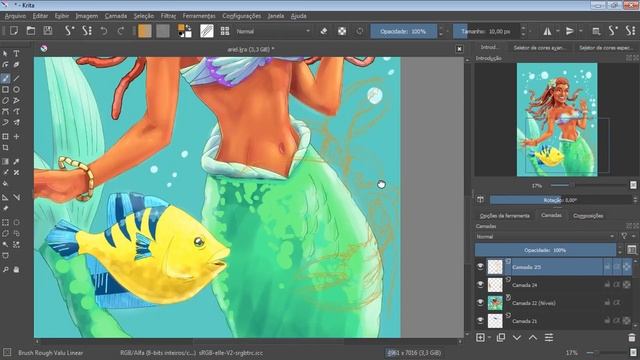The image size is (640, 360).
Task: Open file folder icon in toolbar
Action: [x=31, y=31]
